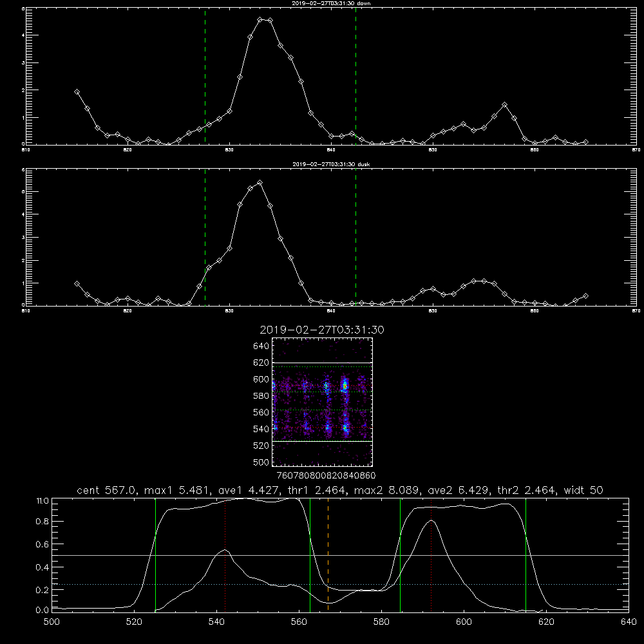
Task: Click spectrogram y-axis label '500'
Action: pyautogui.click(x=261, y=462)
